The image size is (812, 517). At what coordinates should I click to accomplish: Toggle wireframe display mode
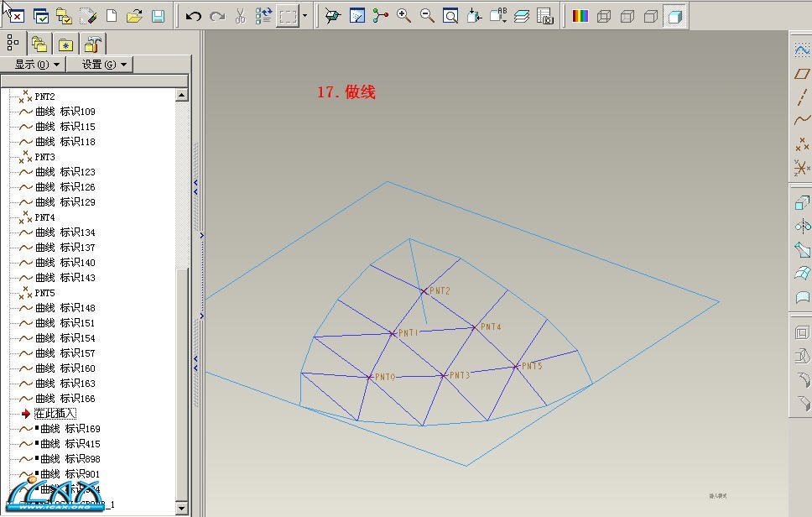click(x=604, y=16)
